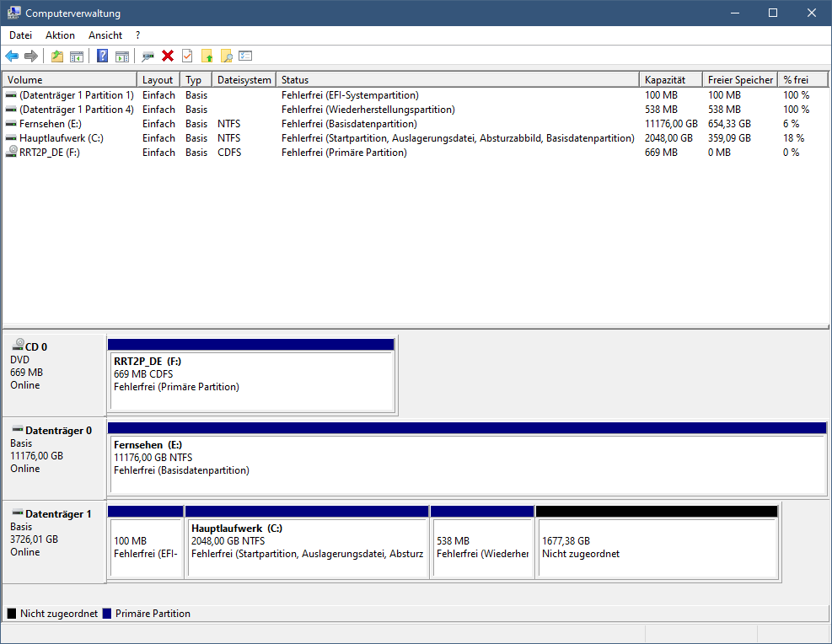Select 'Hauptlaufwerk (C:)' in volume list

click(62, 138)
